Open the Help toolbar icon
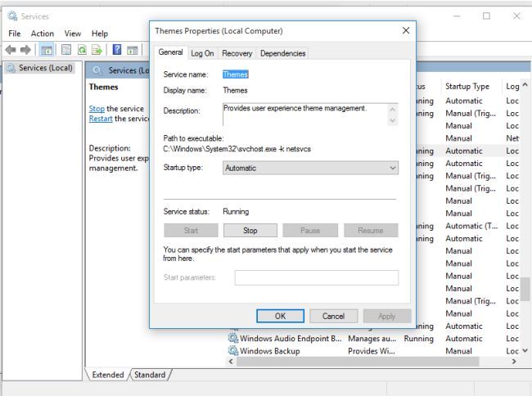This screenshot has height=396, width=532. 117,50
